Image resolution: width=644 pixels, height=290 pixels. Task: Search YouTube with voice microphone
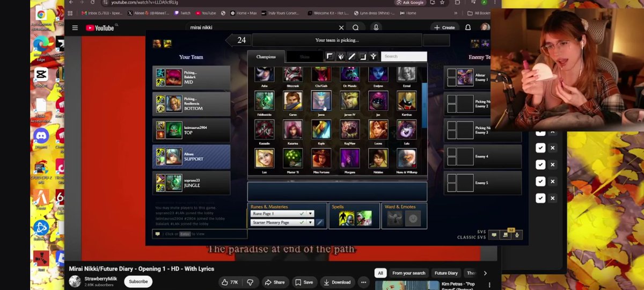click(376, 27)
